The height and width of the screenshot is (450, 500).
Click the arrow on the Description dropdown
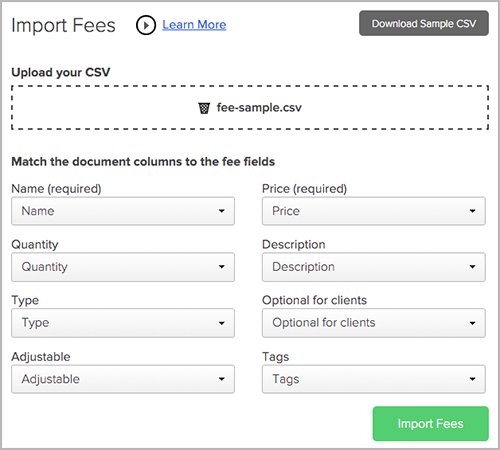point(472,267)
